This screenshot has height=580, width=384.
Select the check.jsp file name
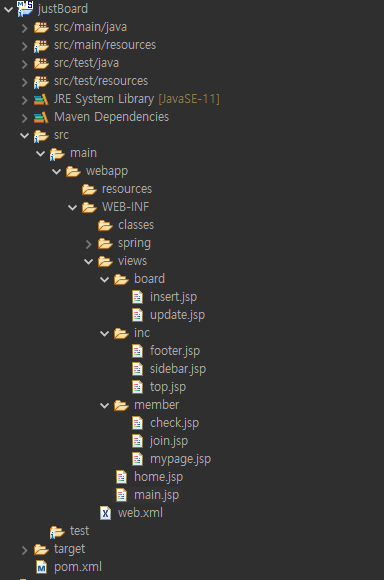[x=174, y=423]
